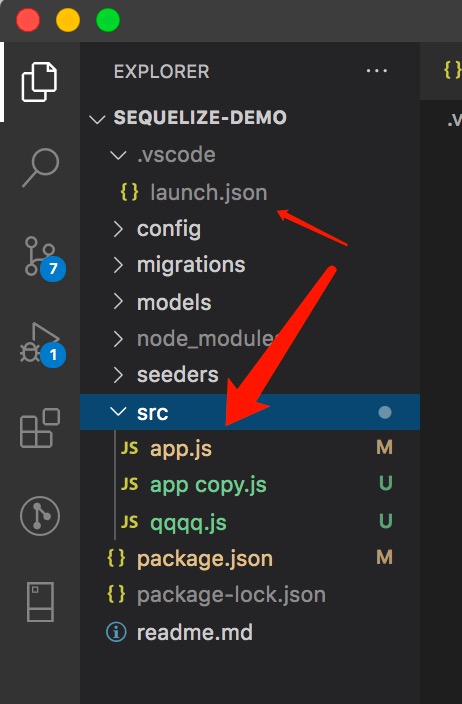Image resolution: width=462 pixels, height=704 pixels.
Task: Open Explorer more actions ellipsis menu
Action: (x=377, y=71)
